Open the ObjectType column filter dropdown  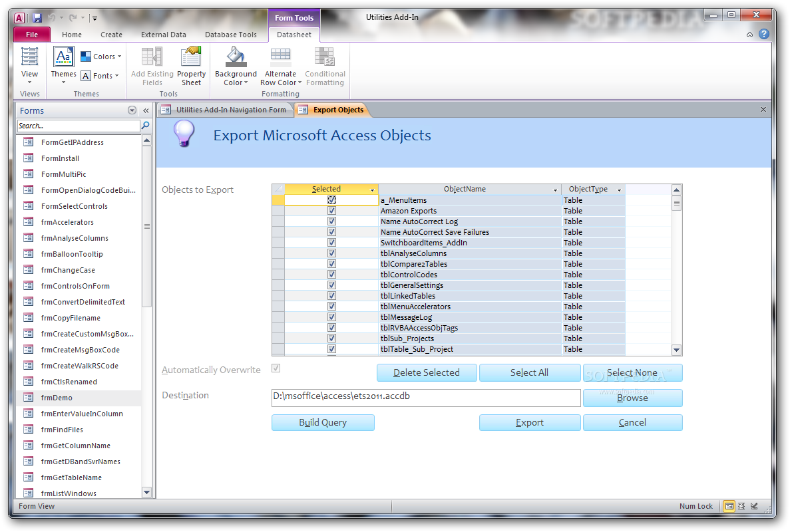click(619, 190)
